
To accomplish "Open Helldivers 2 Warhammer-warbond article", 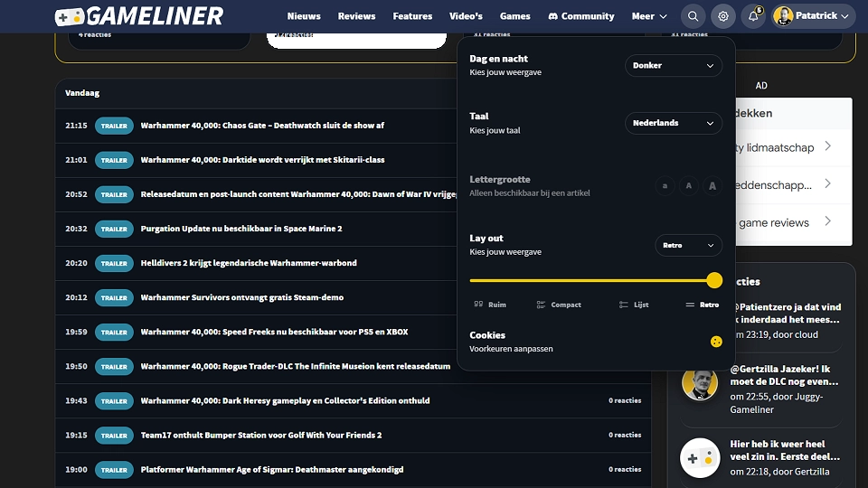I will (249, 262).
